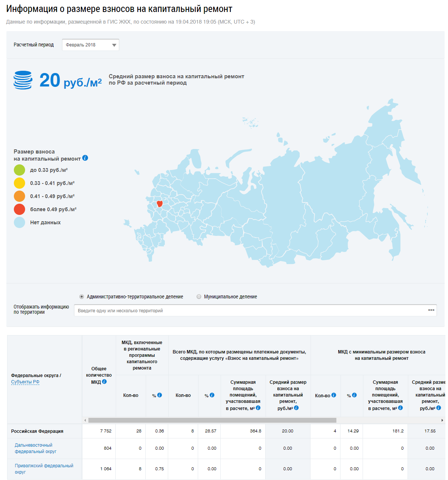Select Муниципальное деление radio button
The image size is (448, 480).
coord(199,297)
